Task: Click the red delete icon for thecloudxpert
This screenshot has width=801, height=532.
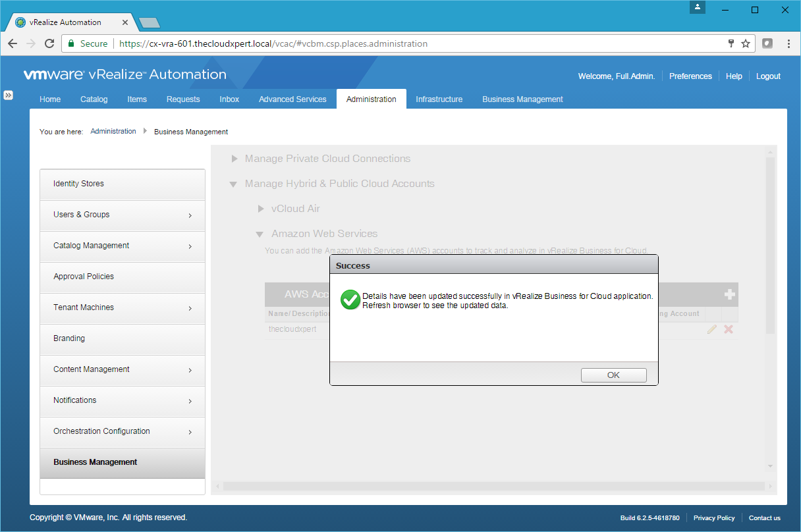Action: click(729, 329)
